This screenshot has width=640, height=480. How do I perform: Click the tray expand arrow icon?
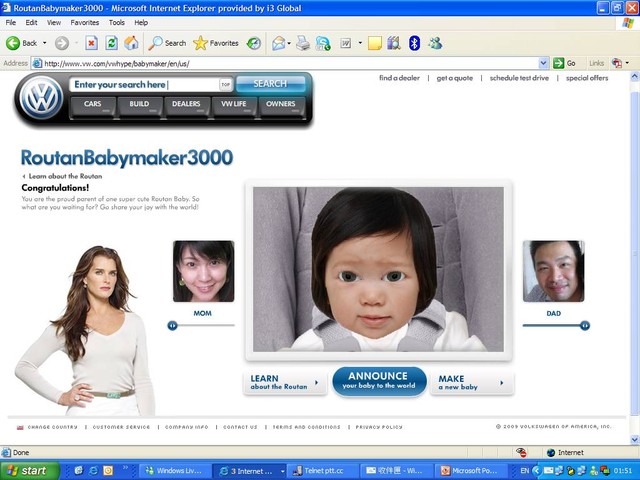(536, 471)
